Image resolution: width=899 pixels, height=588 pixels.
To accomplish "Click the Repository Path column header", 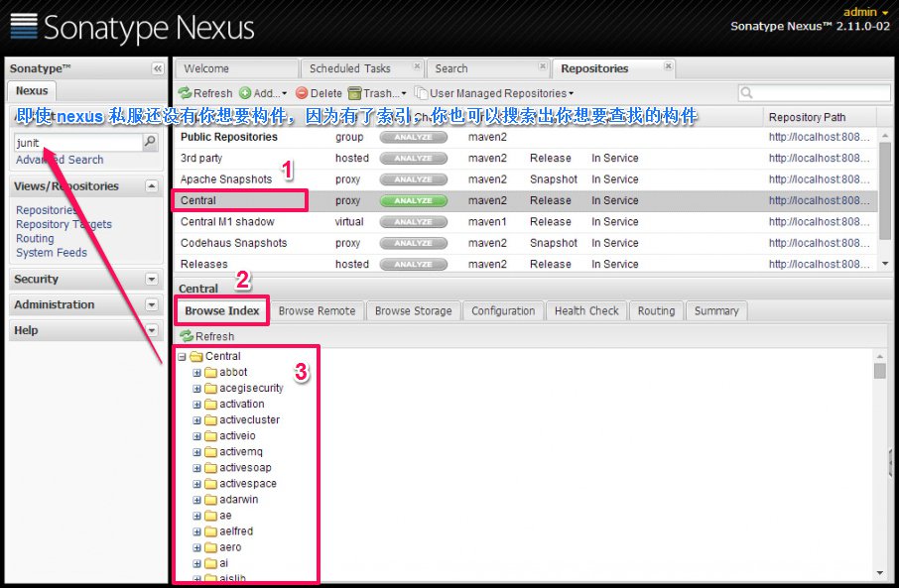I will (x=820, y=117).
